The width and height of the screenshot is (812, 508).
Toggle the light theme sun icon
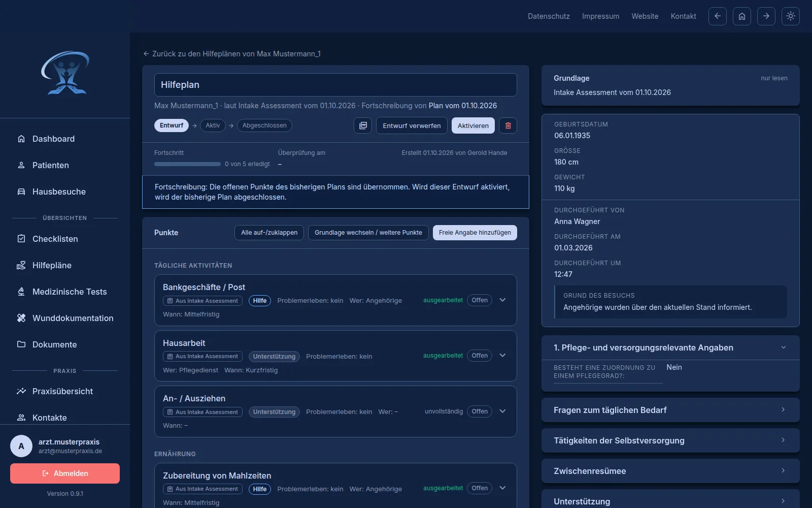(790, 16)
